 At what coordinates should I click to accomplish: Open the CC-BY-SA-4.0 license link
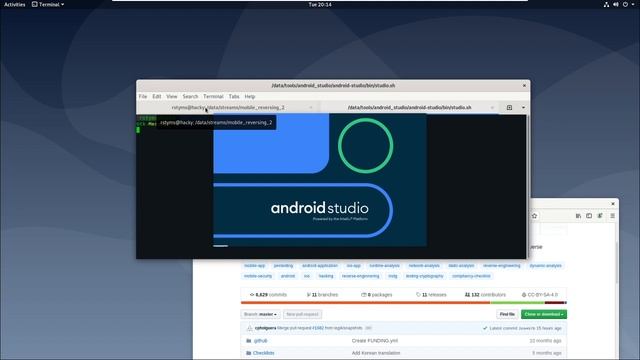(540, 295)
